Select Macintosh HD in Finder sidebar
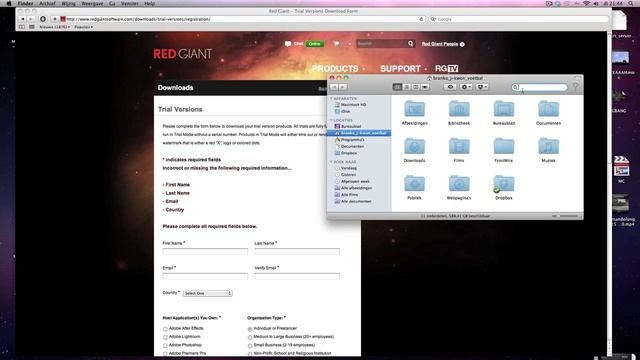 tap(353, 105)
